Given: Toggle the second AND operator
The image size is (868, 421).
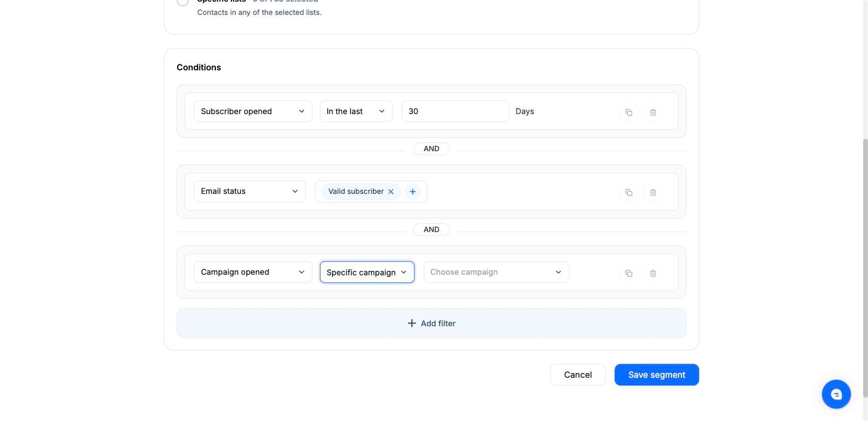Looking at the screenshot, I should [x=431, y=230].
